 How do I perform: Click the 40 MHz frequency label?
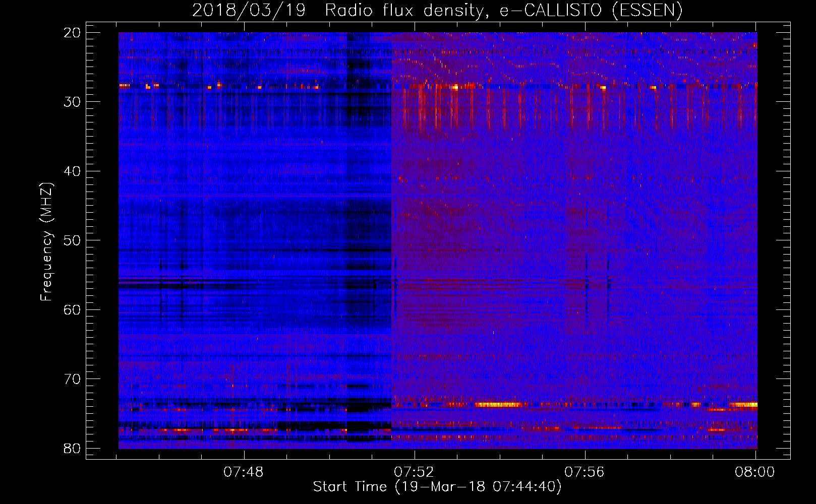coord(72,171)
